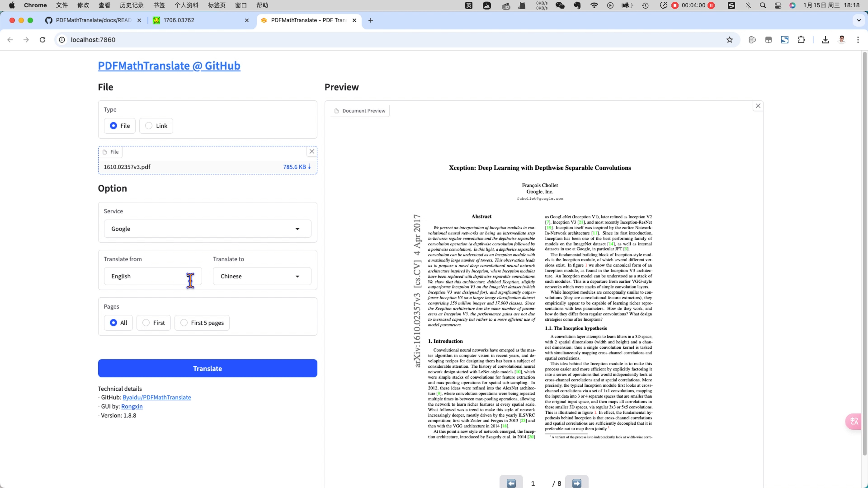Go to next preview page arrow

click(x=577, y=483)
